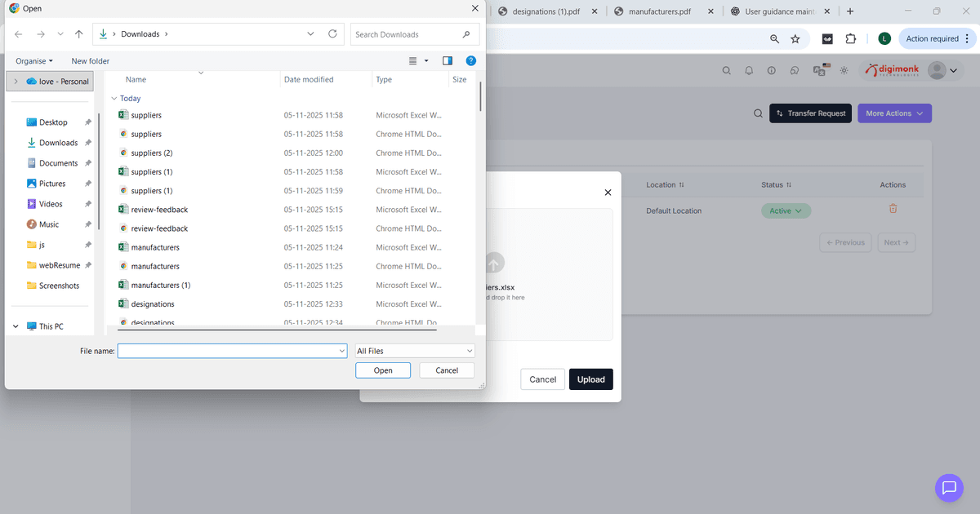The width and height of the screenshot is (980, 514).
Task: Open Chrome's extensions puzzle icon
Action: tap(850, 38)
